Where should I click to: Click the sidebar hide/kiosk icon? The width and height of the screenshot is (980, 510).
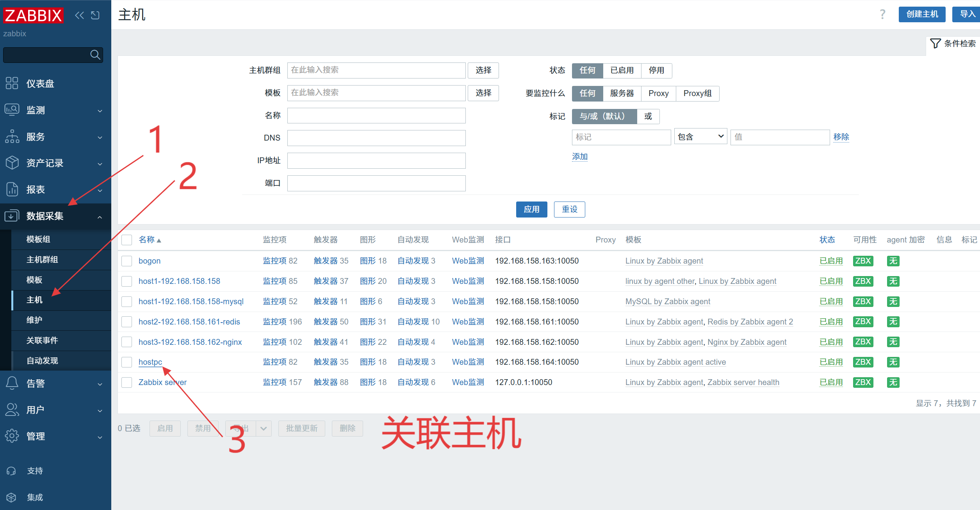pos(95,15)
